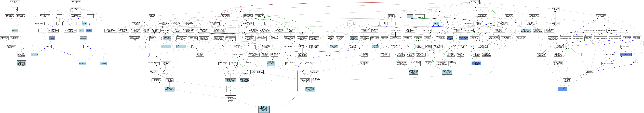Select the 'membrane-enclosed lumen' node
644x113 pixels.
(x=45, y=16)
